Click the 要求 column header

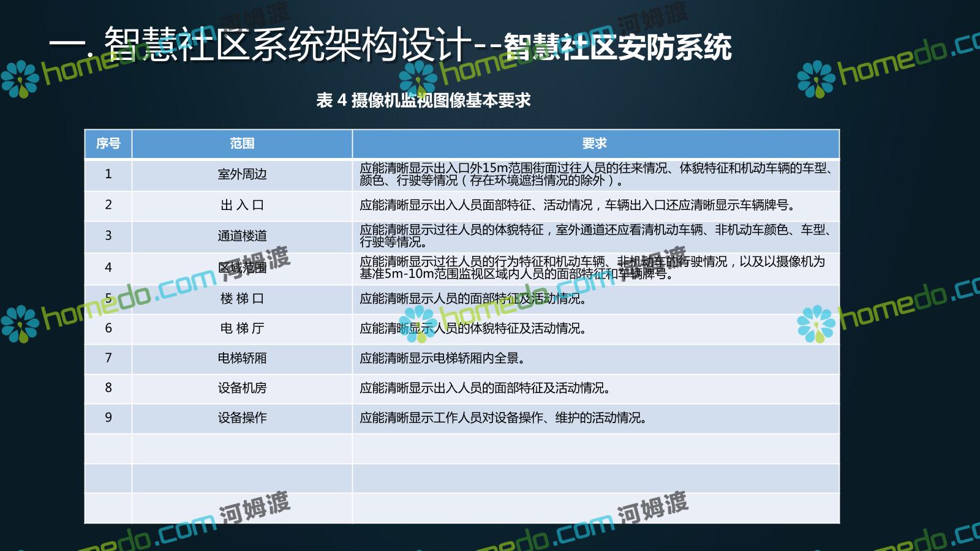click(x=595, y=144)
